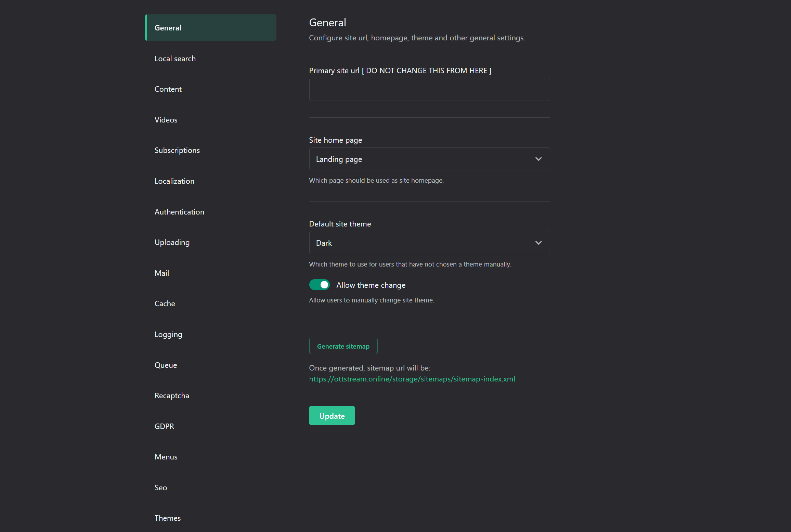Click the Update button
Screen dimensions: 791x532
click(332, 416)
